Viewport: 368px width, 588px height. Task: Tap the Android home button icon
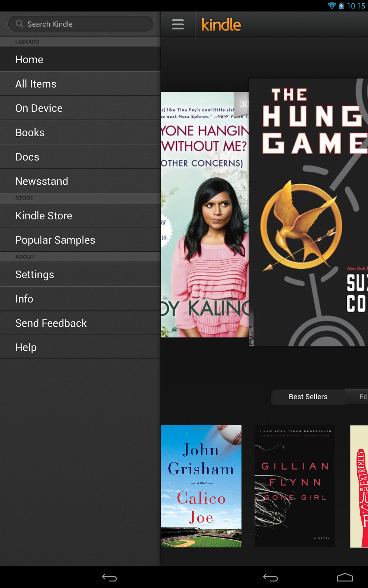click(x=345, y=577)
